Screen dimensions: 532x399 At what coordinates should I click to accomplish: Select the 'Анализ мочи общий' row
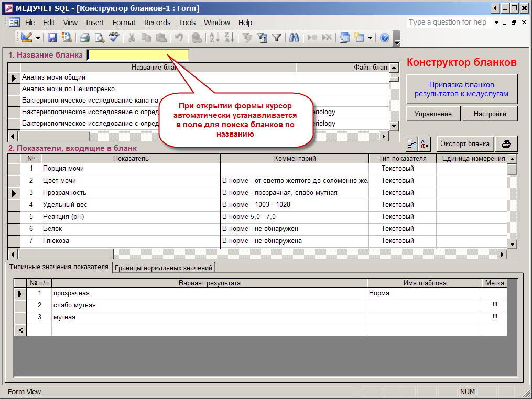tap(158, 77)
